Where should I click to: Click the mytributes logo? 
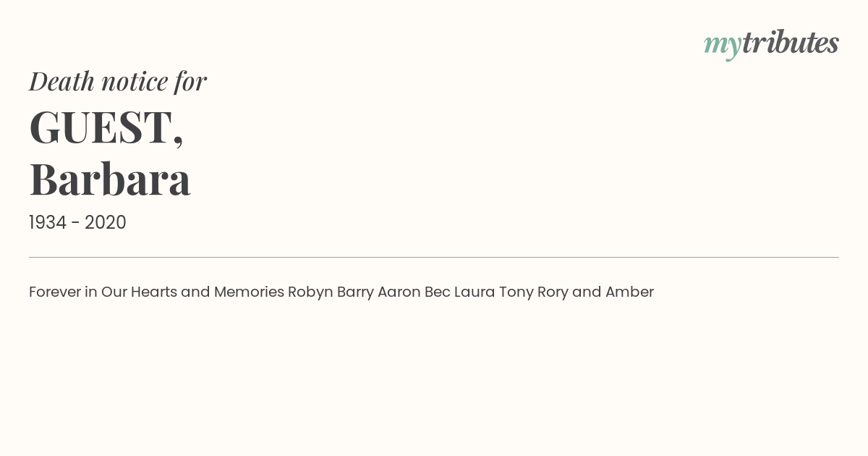[771, 44]
